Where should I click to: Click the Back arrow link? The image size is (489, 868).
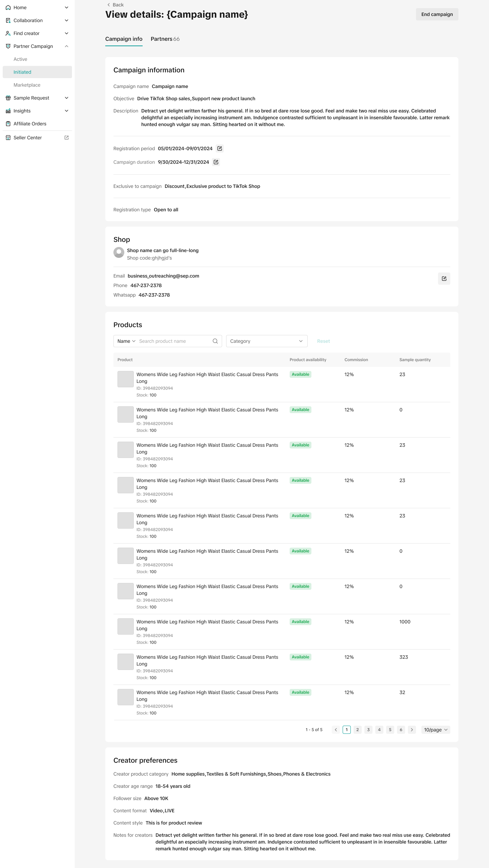coord(115,5)
